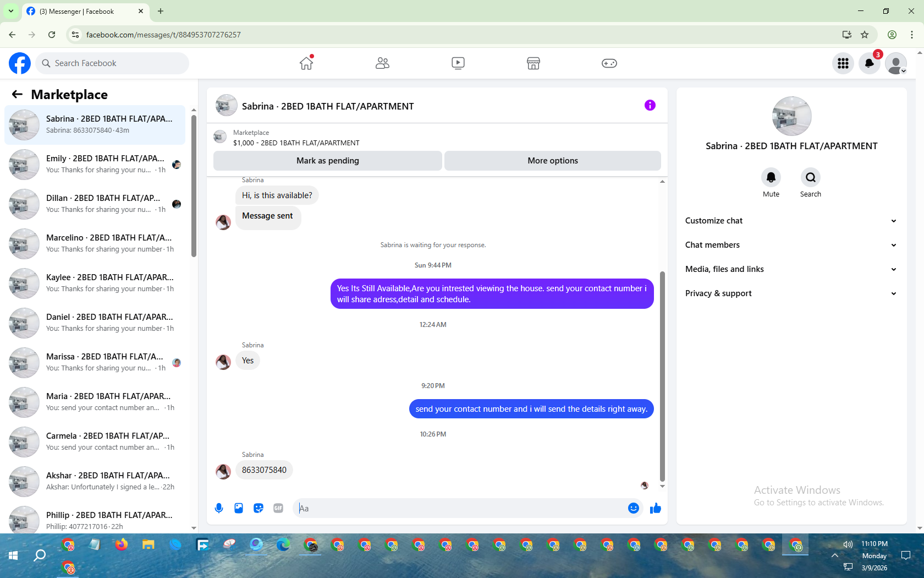Viewport: 924px width, 578px height.
Task: Open Windows Start menu
Action: click(x=13, y=555)
